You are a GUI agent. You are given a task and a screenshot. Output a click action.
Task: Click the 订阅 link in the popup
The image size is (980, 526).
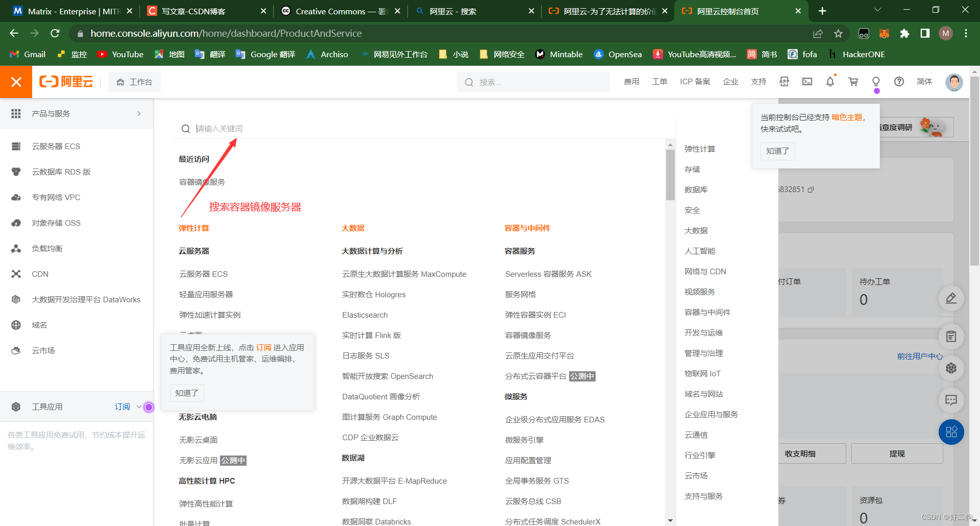tap(263, 347)
